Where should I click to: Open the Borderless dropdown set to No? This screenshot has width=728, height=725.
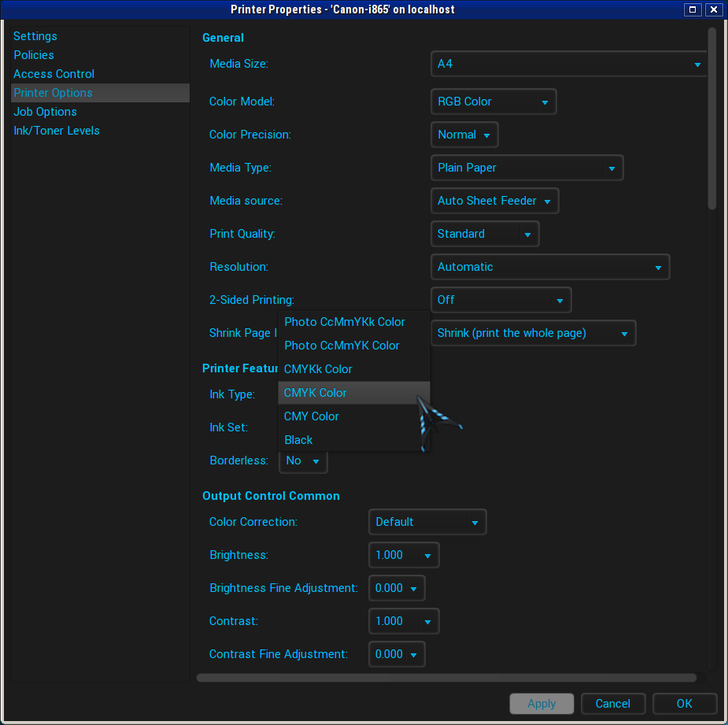[303, 461]
